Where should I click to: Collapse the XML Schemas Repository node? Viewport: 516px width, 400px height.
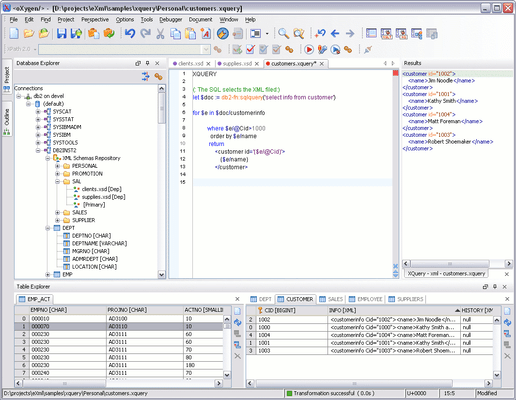point(48,158)
